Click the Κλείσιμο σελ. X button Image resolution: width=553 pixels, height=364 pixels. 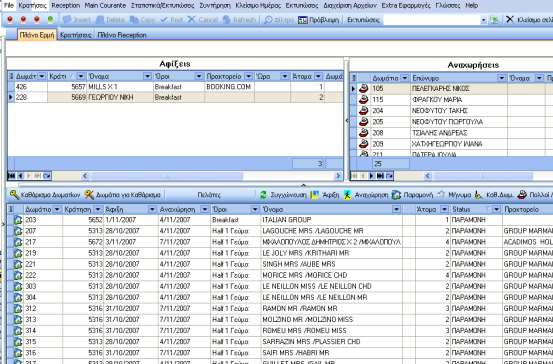[x=529, y=20]
